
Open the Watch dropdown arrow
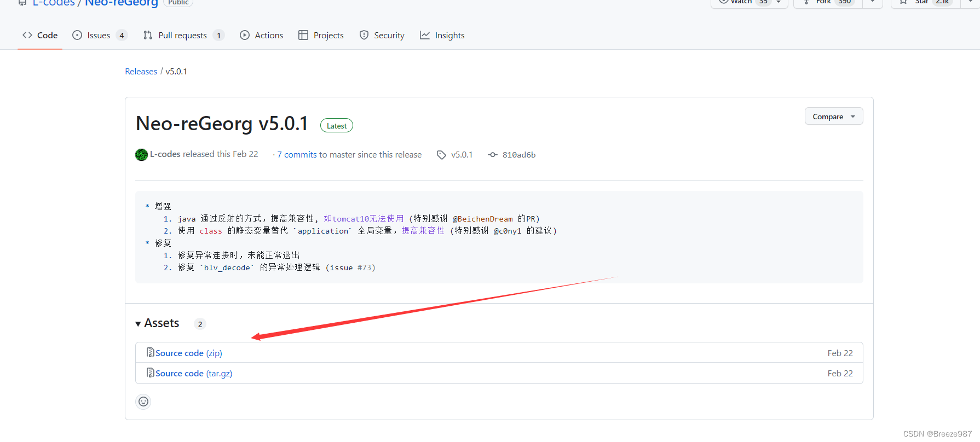click(779, 2)
